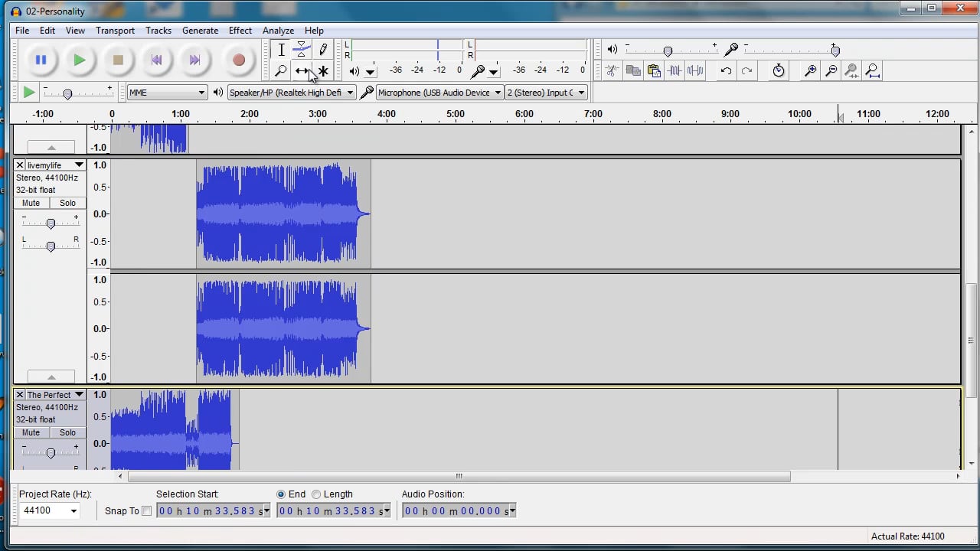
Task: Select the Length radio button
Action: point(316,494)
